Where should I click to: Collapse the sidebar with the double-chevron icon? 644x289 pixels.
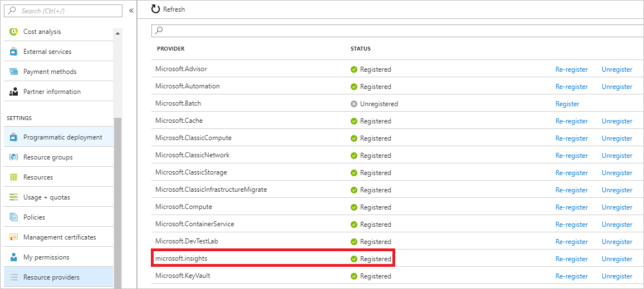(x=131, y=11)
